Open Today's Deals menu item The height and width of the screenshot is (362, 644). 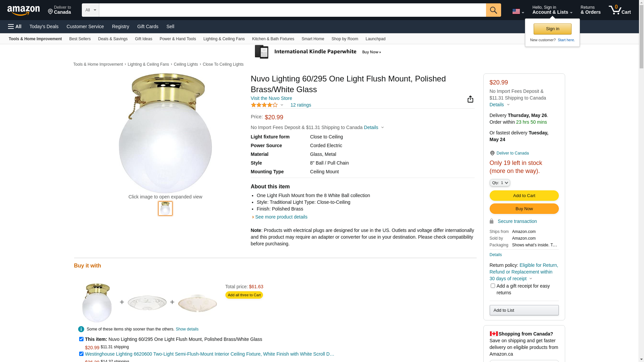click(x=44, y=26)
